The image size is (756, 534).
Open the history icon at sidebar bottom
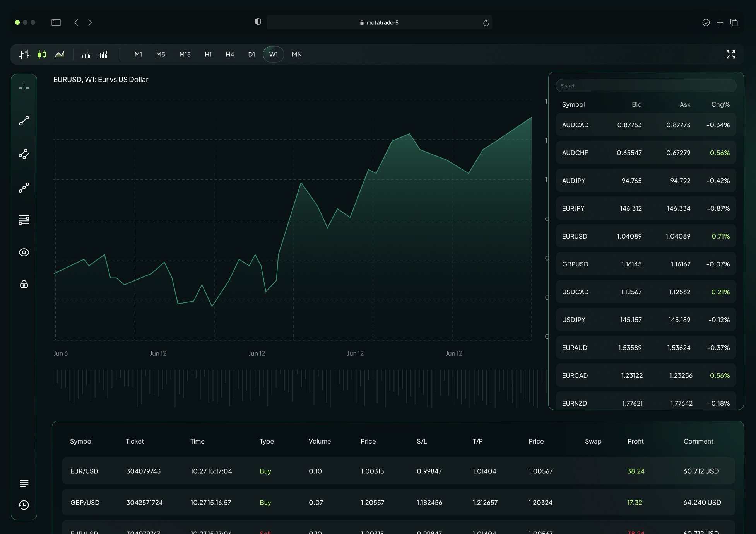(24, 505)
